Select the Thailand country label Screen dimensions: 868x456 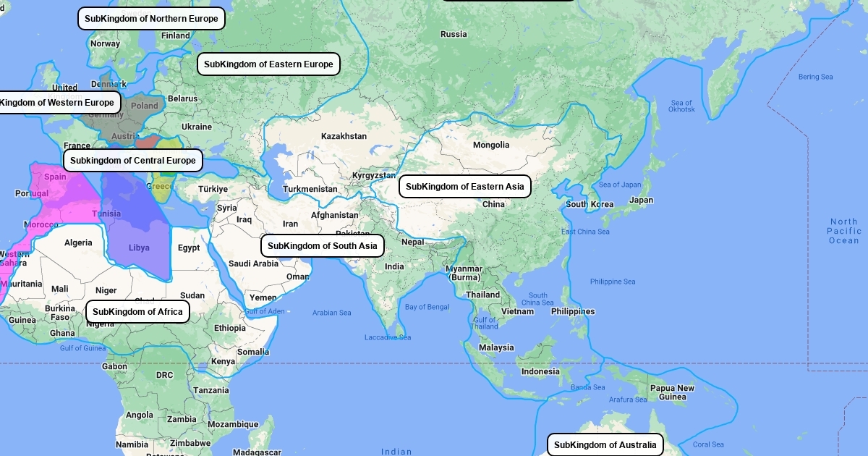(x=482, y=295)
